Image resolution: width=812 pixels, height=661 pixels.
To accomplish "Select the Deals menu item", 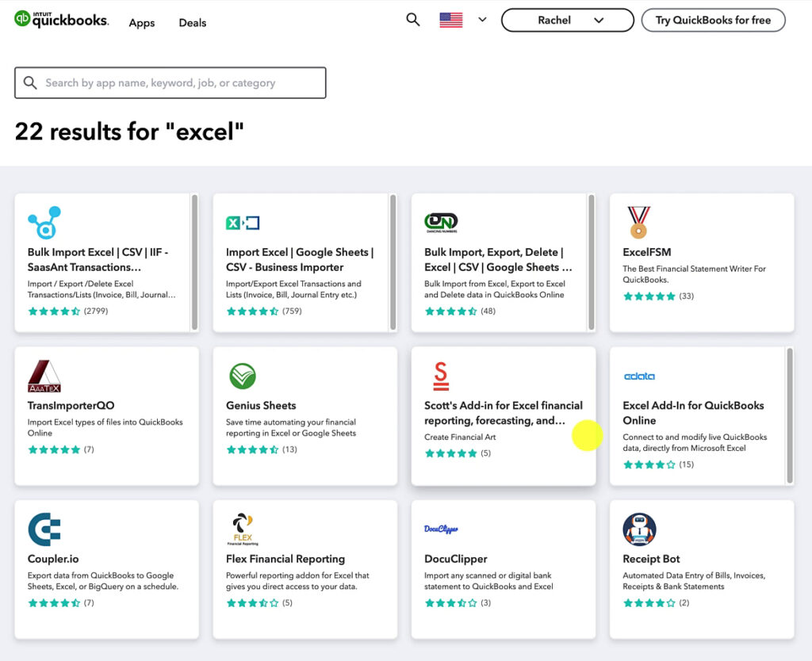I will 192,23.
